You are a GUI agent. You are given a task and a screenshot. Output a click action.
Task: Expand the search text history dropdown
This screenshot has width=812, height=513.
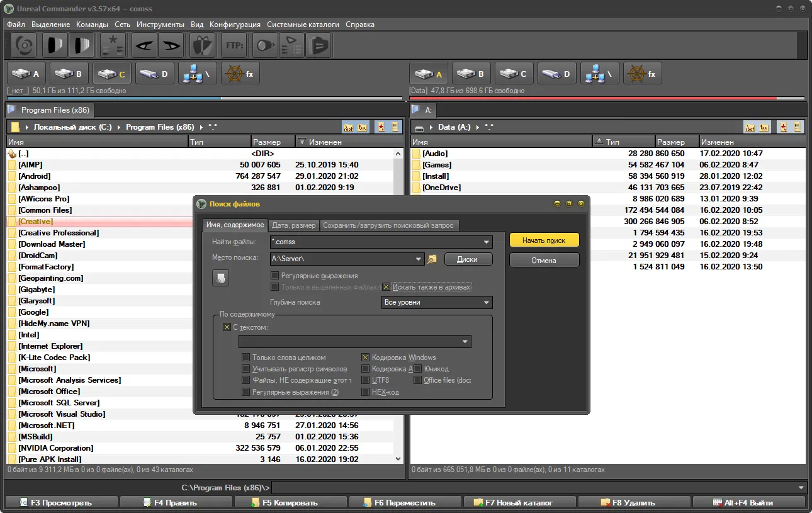[x=465, y=342]
